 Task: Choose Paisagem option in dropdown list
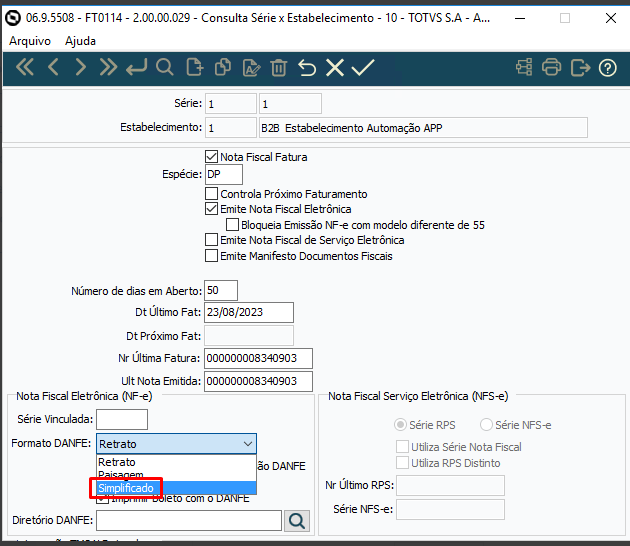176,475
